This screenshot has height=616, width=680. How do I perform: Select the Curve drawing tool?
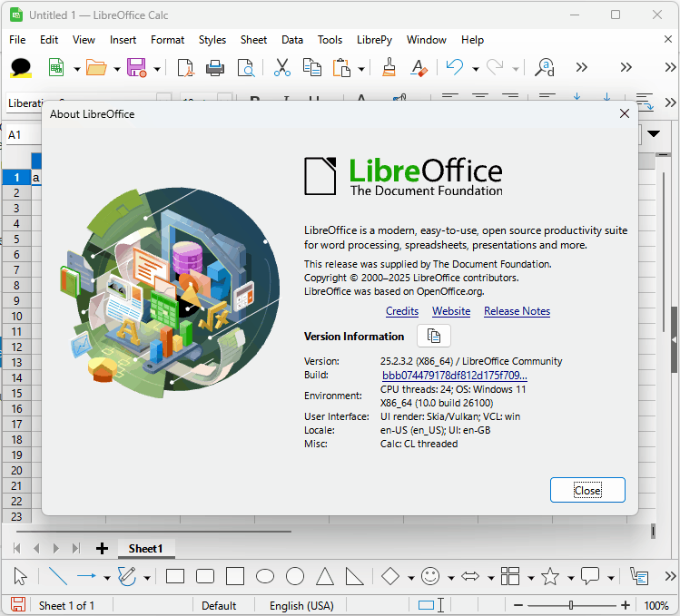pos(127,577)
